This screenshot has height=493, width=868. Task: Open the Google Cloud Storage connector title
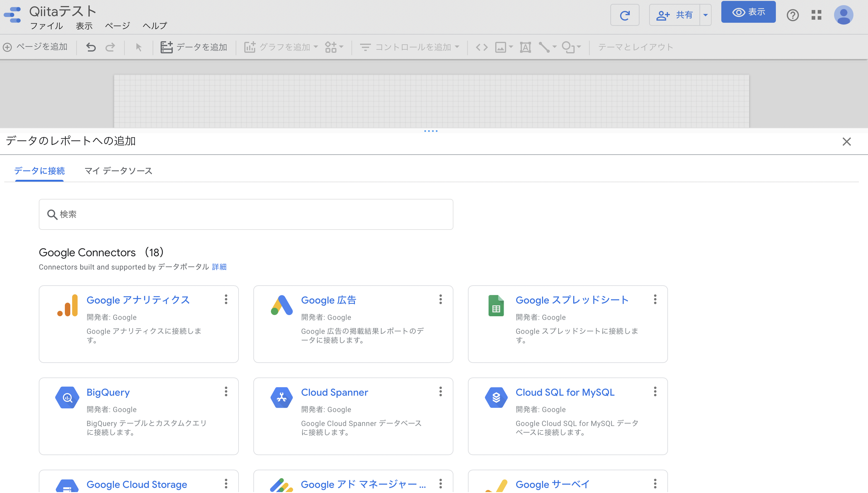(x=137, y=485)
